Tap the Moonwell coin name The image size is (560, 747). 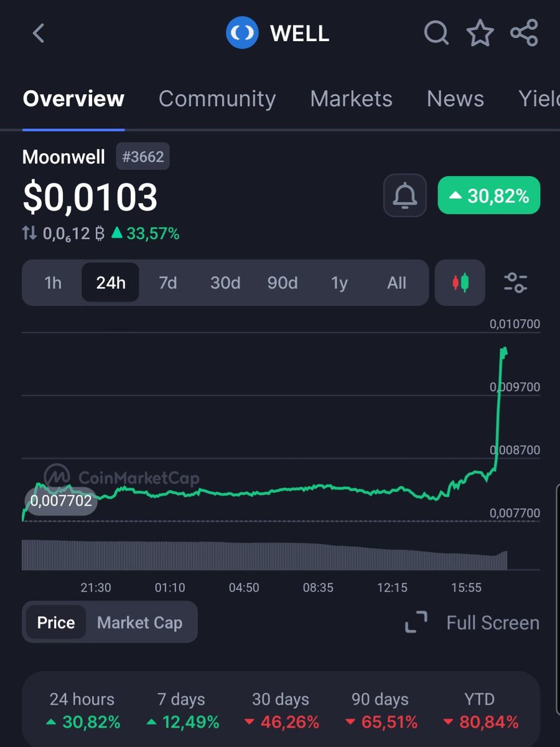[x=63, y=157]
